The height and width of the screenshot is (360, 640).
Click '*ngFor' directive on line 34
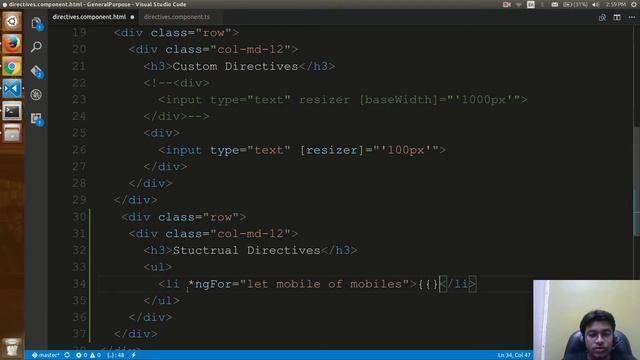click(x=209, y=284)
